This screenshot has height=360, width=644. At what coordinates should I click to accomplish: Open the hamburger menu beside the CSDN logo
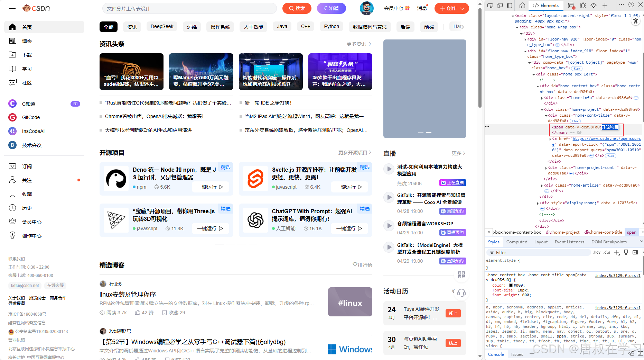tap(12, 8)
